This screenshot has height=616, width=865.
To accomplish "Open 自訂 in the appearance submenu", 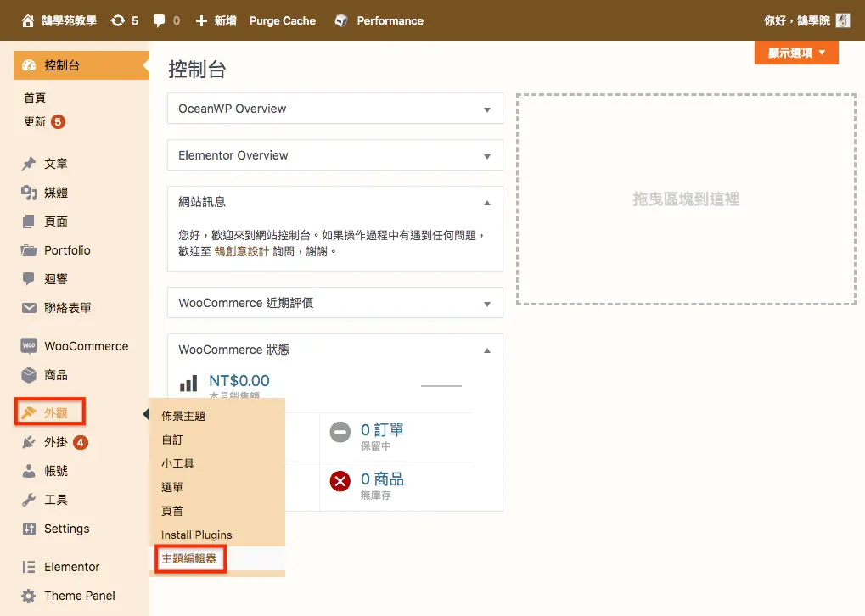I will tap(172, 440).
